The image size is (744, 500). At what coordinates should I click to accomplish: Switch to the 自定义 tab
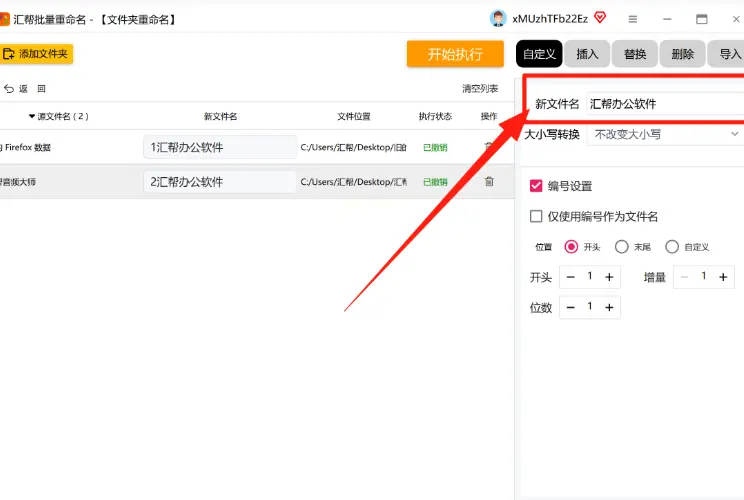point(539,54)
